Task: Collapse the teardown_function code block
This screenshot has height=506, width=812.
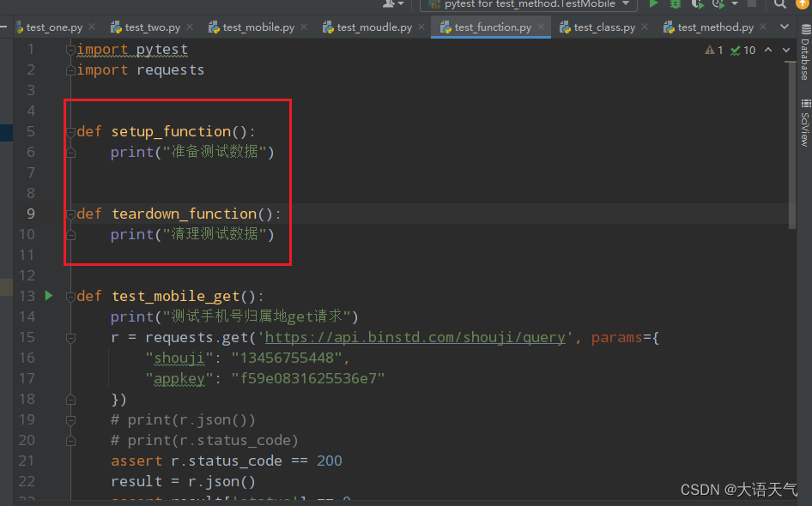Action: coord(71,213)
